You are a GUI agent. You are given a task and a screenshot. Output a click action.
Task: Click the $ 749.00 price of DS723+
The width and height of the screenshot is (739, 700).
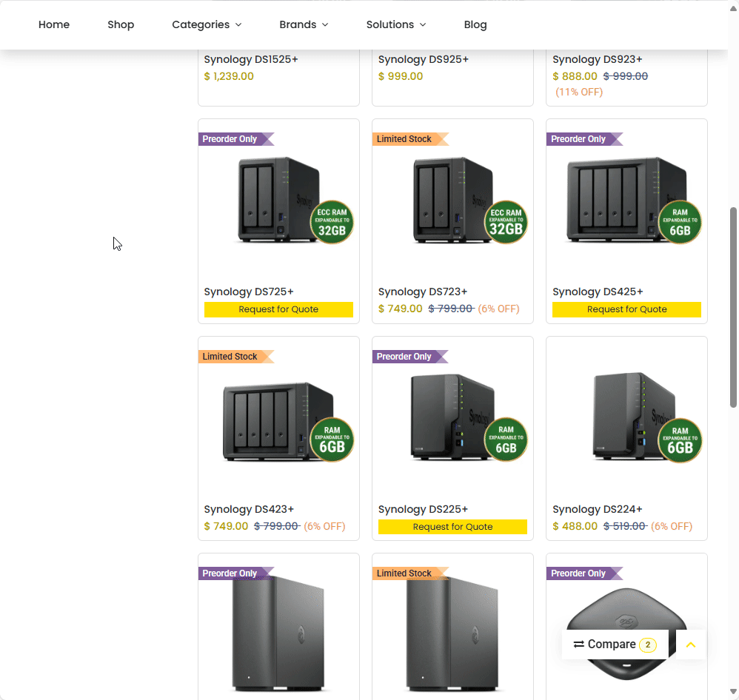[x=400, y=309]
